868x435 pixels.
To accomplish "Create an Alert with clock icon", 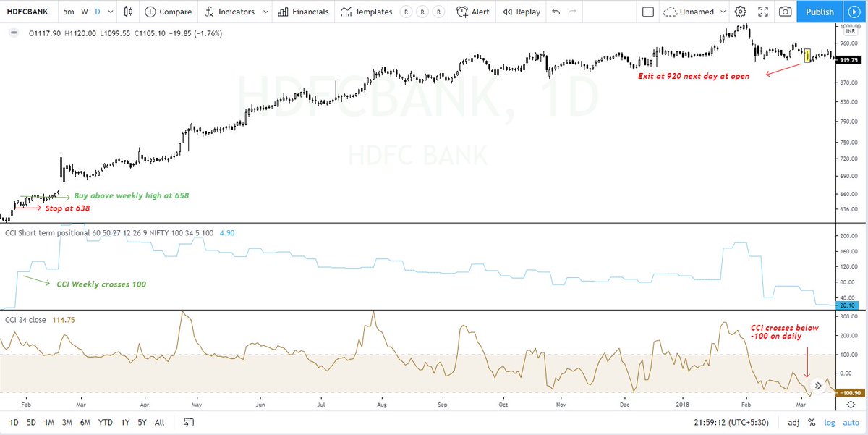I will [472, 12].
